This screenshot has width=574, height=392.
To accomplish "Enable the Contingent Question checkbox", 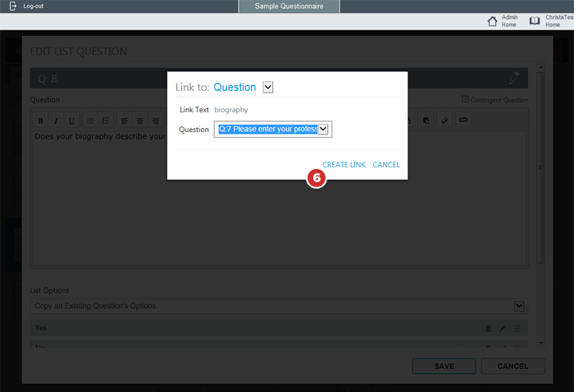I will tap(465, 100).
